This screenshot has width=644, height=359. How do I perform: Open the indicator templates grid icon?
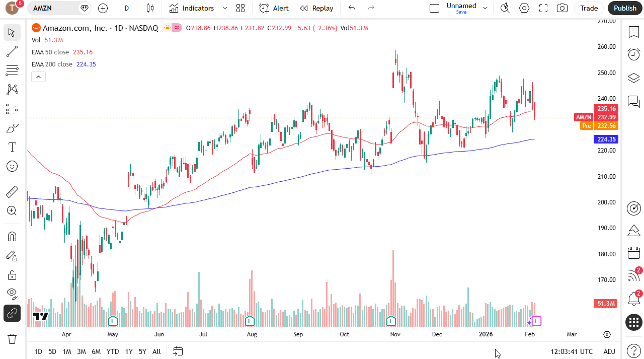240,8
